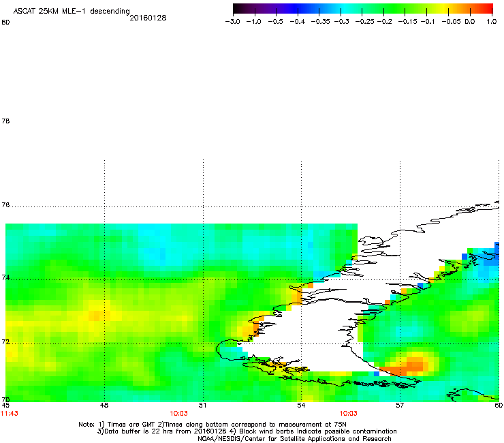Screen dimensions: 504x443
Task: Click the longitude 51 axis label
Action: pyautogui.click(x=202, y=406)
